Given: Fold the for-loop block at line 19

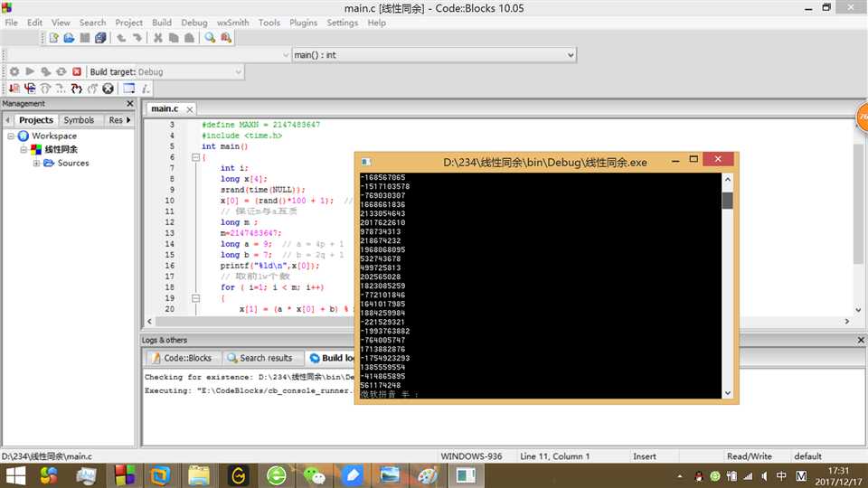Looking at the screenshot, I should pyautogui.click(x=195, y=298).
